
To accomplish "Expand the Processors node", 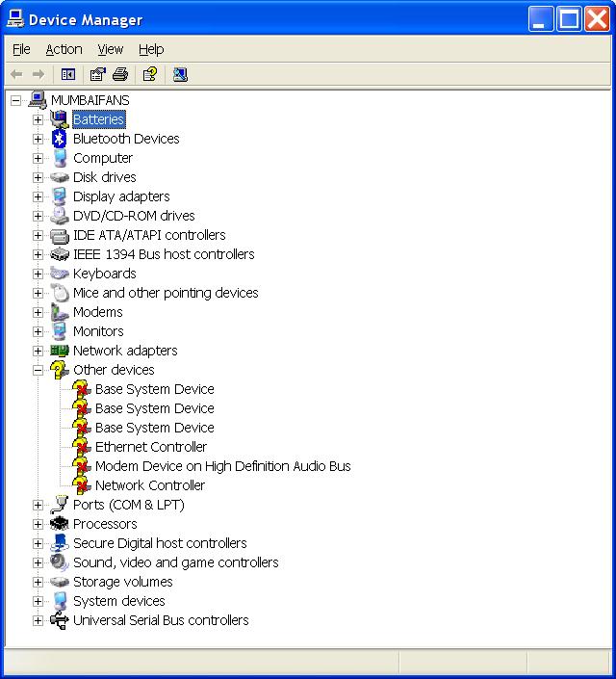I will pyautogui.click(x=38, y=524).
